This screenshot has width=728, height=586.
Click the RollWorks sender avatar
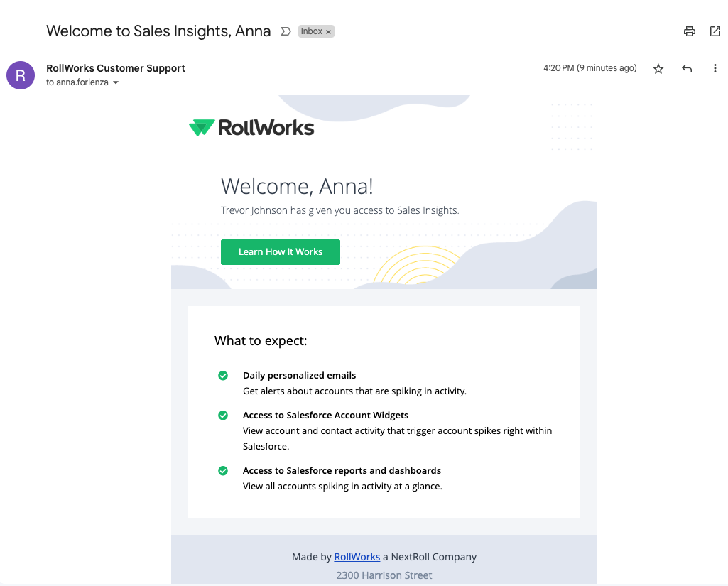[x=20, y=75]
